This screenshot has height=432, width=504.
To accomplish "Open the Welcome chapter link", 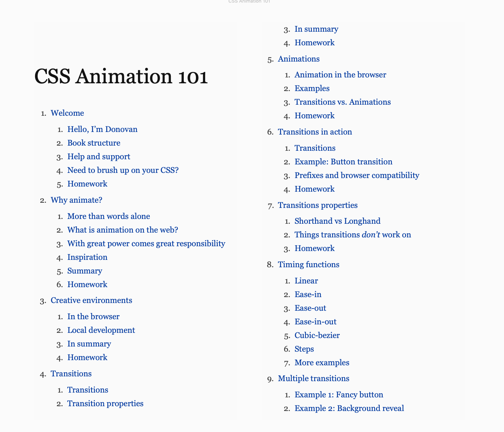I will 67,113.
